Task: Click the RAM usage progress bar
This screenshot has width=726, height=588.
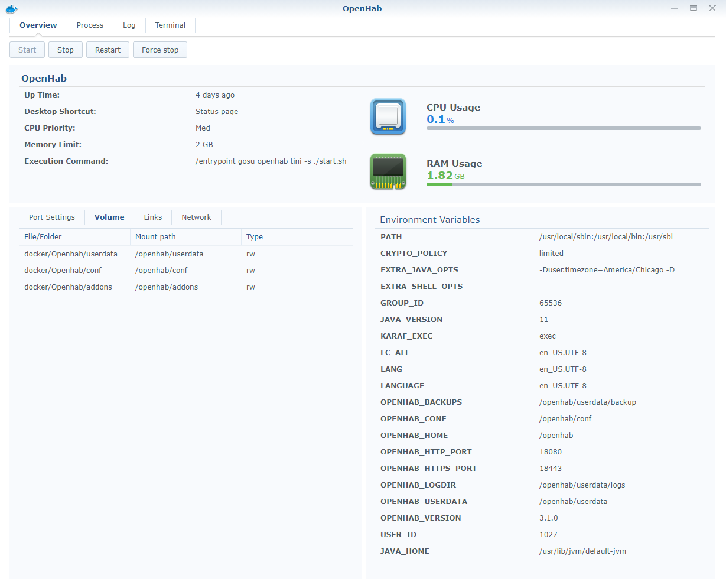Action: (x=564, y=184)
